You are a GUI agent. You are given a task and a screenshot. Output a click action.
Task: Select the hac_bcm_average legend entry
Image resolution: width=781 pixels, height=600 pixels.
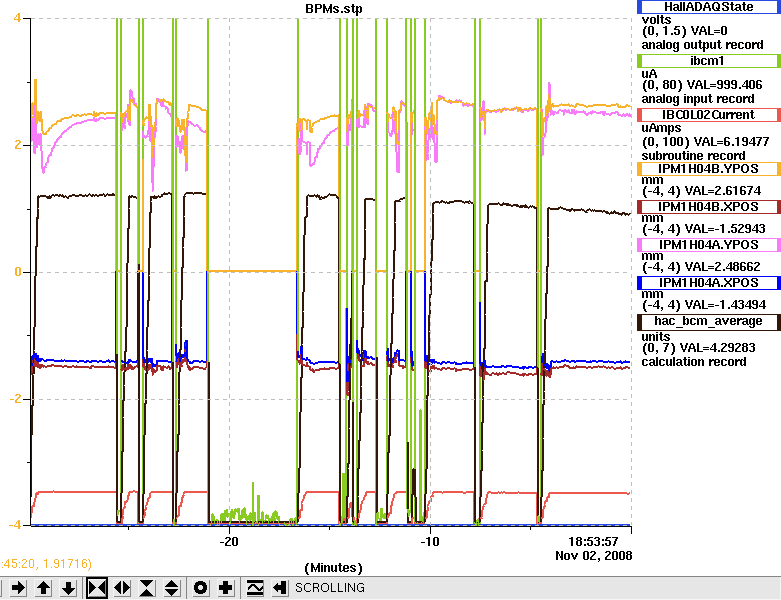[708, 321]
